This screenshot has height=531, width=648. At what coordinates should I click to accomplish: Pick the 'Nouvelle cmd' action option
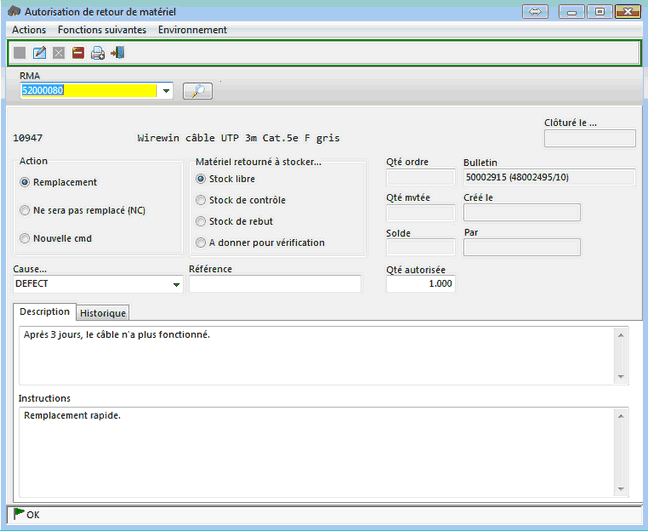[25, 238]
